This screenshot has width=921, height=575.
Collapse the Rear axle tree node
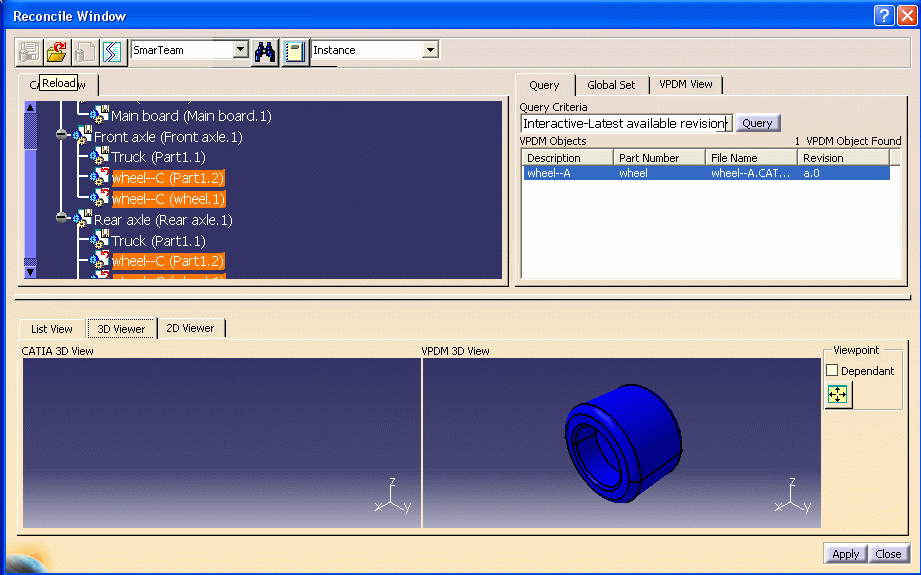[x=62, y=219]
